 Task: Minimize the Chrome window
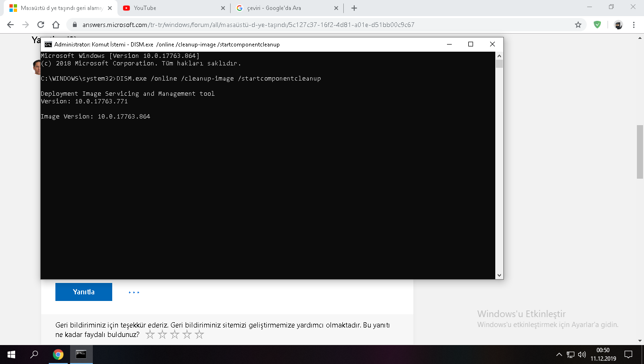pos(590,7)
